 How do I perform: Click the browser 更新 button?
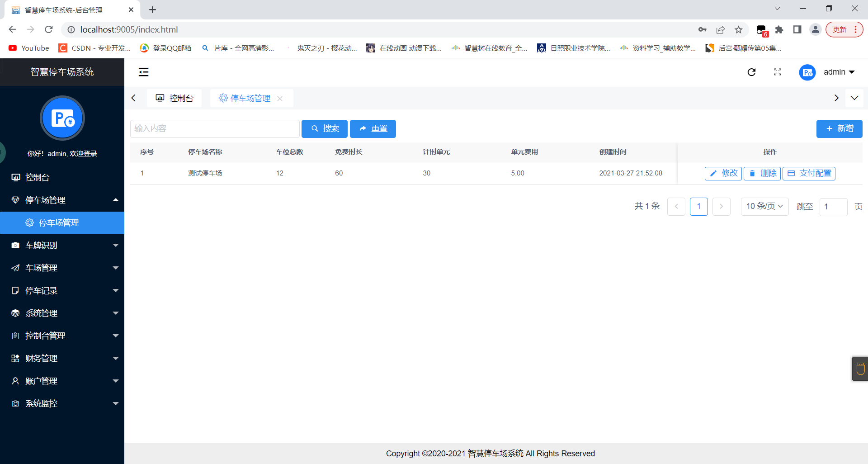coord(844,30)
